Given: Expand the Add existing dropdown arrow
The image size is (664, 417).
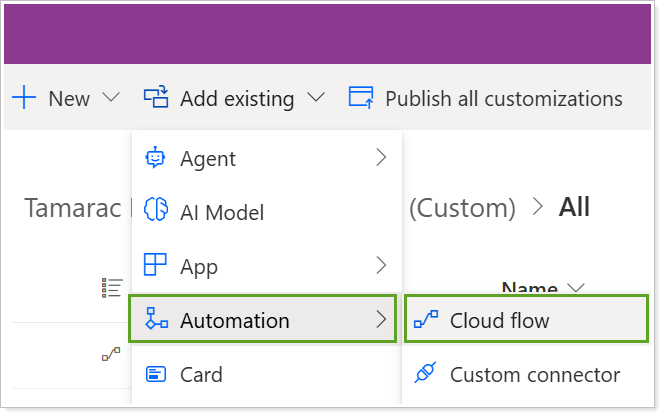Looking at the screenshot, I should tap(316, 98).
